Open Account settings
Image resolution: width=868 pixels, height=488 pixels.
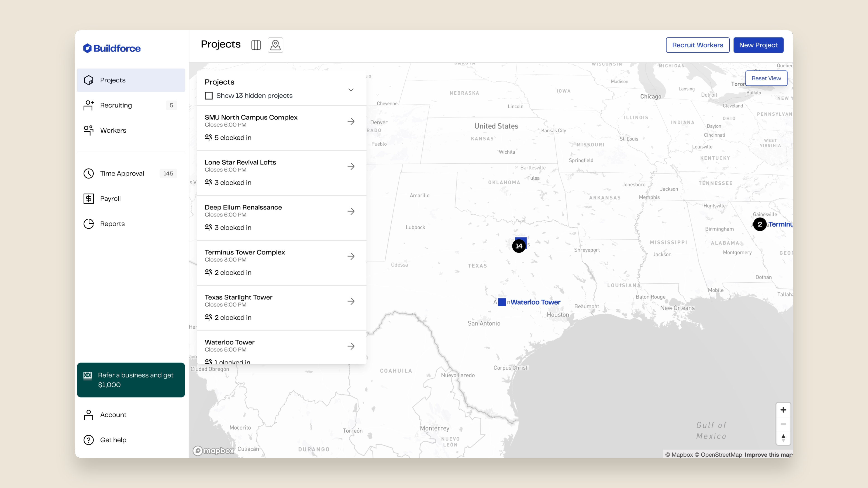[131, 415]
